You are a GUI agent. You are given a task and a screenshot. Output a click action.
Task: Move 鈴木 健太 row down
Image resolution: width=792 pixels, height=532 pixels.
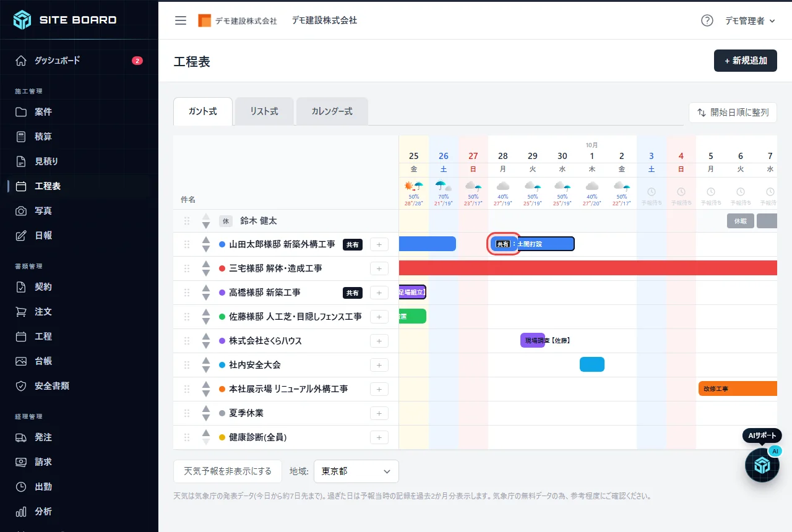[x=206, y=225]
